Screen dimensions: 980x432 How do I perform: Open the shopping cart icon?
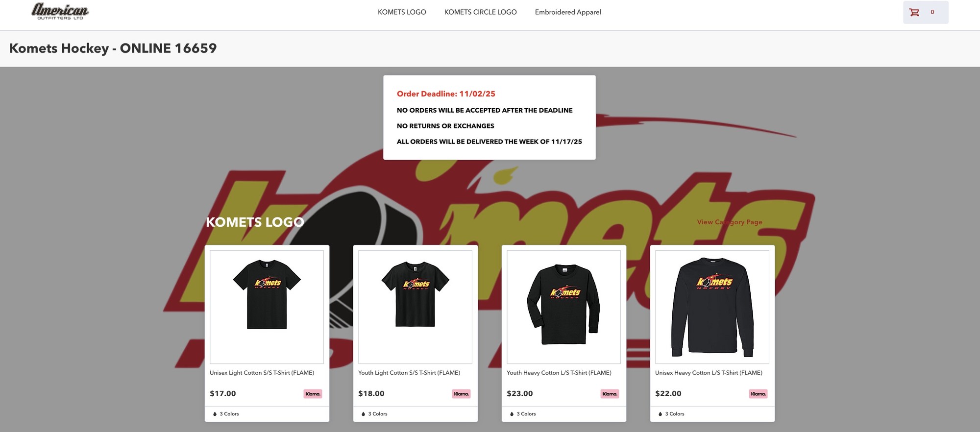914,12
